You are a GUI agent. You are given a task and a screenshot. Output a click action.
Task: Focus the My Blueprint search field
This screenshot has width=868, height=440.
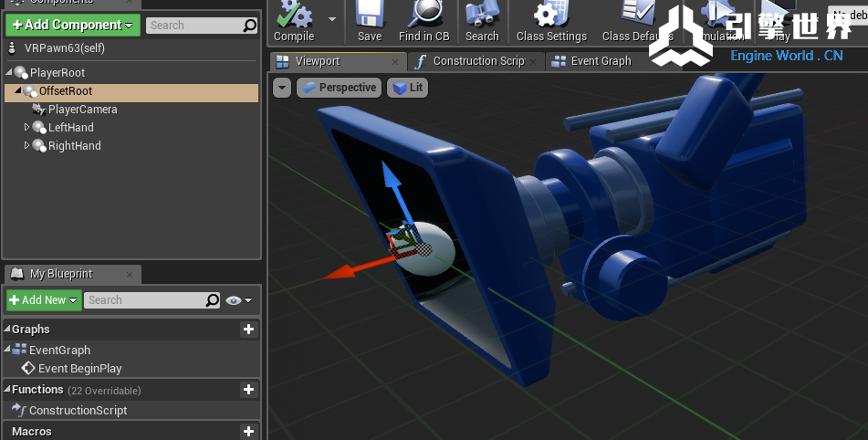click(146, 300)
